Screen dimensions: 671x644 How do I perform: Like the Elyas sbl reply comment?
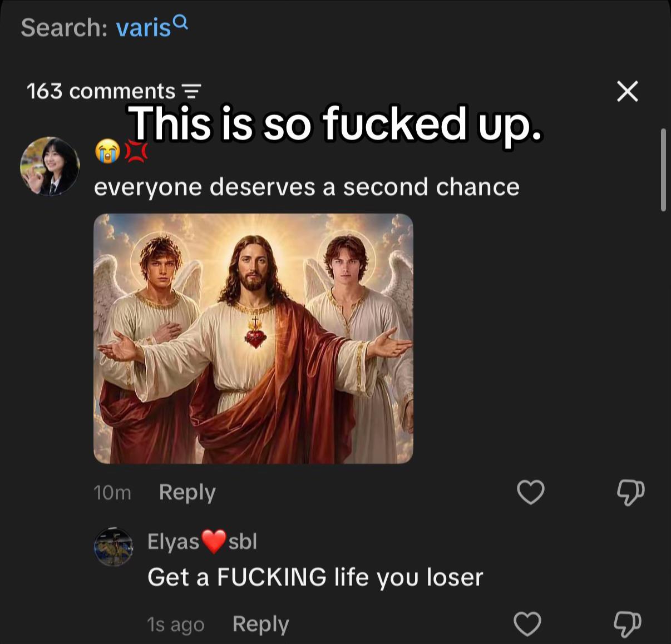[x=527, y=623]
